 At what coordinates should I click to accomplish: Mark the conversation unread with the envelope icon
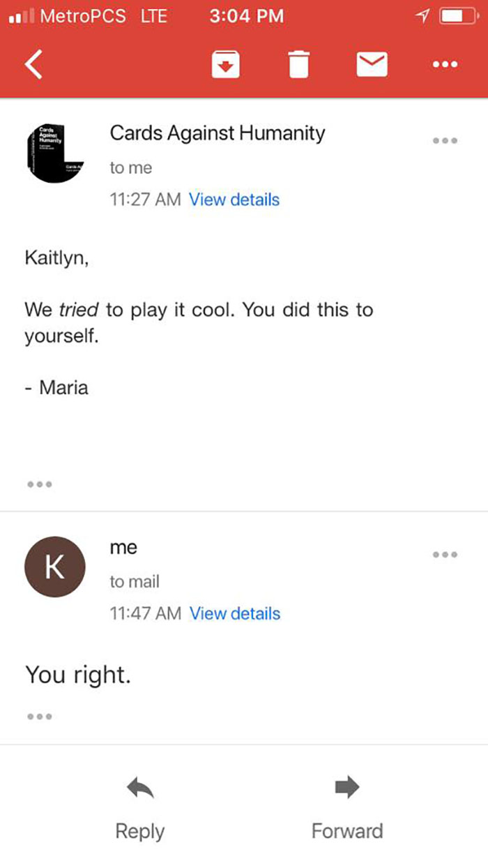(372, 64)
